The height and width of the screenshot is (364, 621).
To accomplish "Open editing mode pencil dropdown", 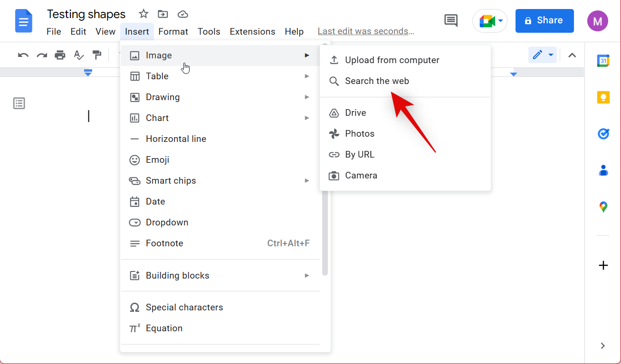I will (x=543, y=55).
